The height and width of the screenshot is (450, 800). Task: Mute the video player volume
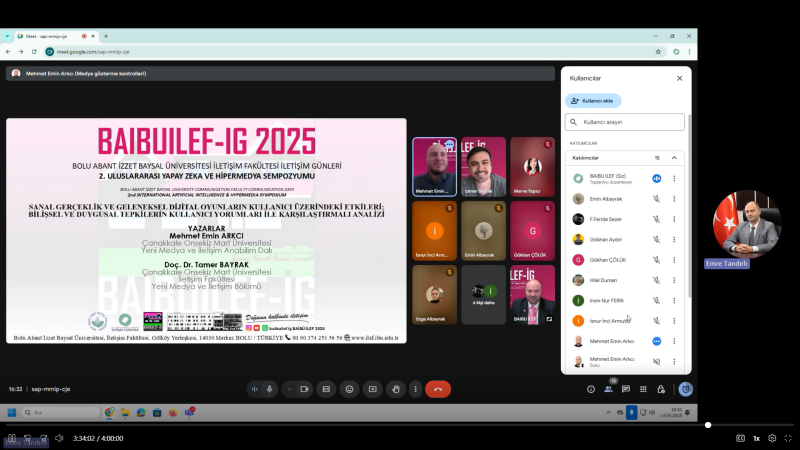tap(60, 438)
